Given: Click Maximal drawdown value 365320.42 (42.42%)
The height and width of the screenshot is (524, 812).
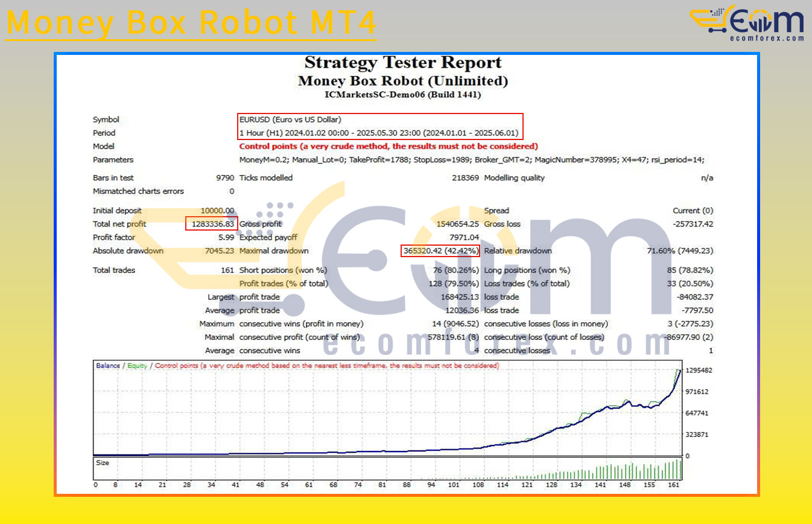Looking at the screenshot, I should (441, 251).
